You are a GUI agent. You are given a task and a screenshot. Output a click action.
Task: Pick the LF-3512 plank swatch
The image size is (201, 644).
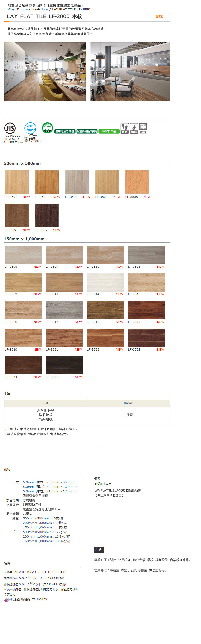[x=23, y=282]
